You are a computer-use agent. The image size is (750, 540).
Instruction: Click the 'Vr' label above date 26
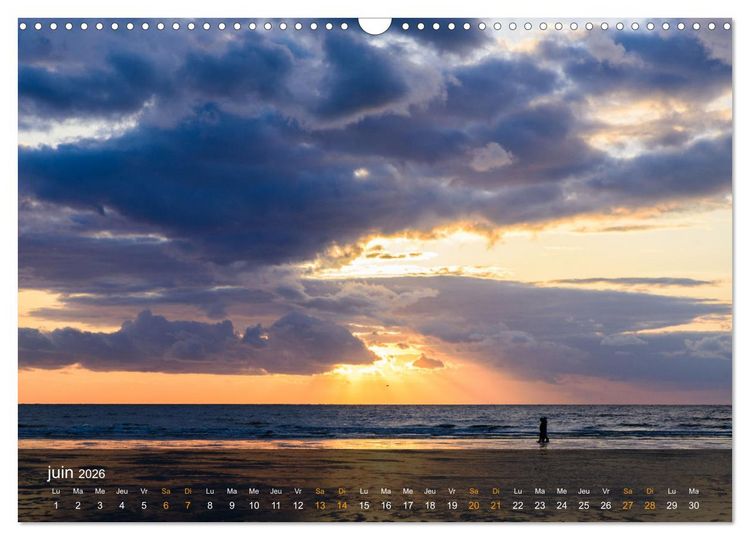point(606,491)
